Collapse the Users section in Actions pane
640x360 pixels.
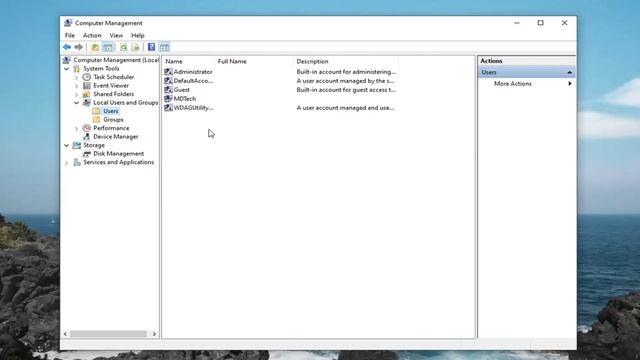569,72
